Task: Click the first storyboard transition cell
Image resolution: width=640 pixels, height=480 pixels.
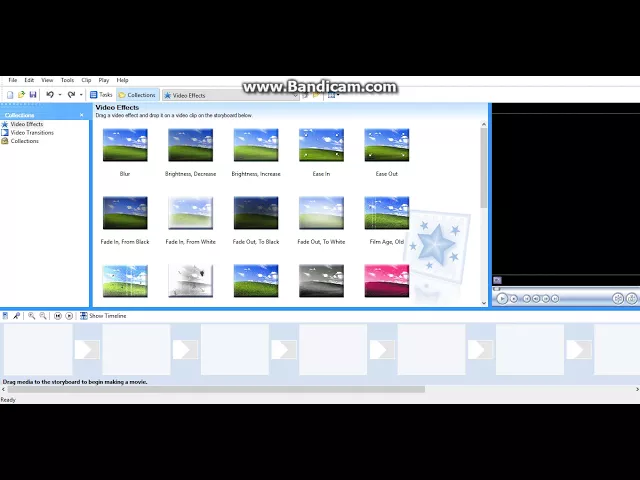Action: pyautogui.click(x=87, y=350)
